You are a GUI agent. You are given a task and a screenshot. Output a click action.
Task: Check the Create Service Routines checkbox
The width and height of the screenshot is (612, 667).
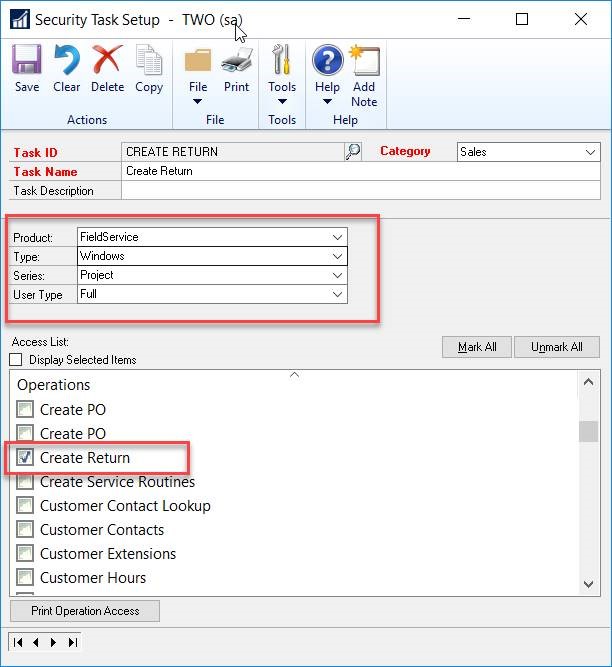(x=25, y=482)
